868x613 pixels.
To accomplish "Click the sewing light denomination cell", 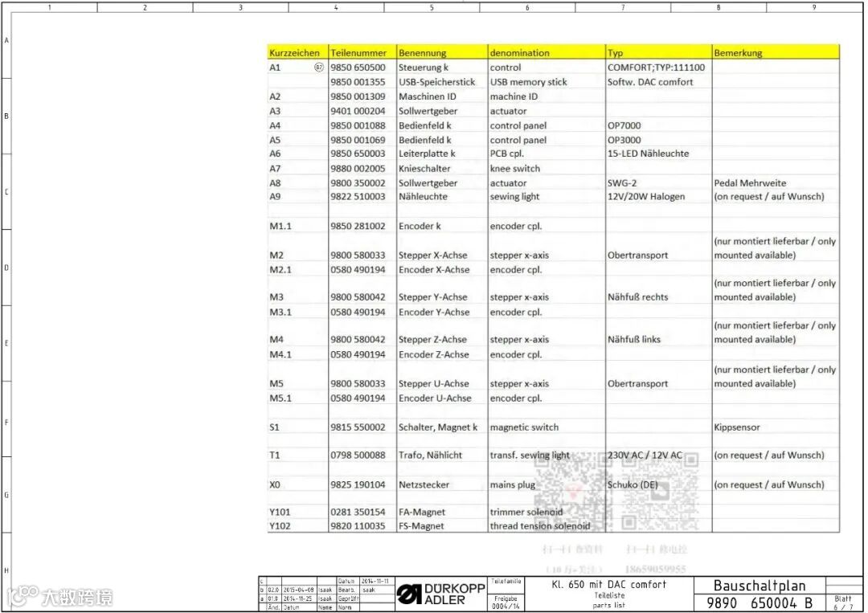I will click(x=514, y=196).
